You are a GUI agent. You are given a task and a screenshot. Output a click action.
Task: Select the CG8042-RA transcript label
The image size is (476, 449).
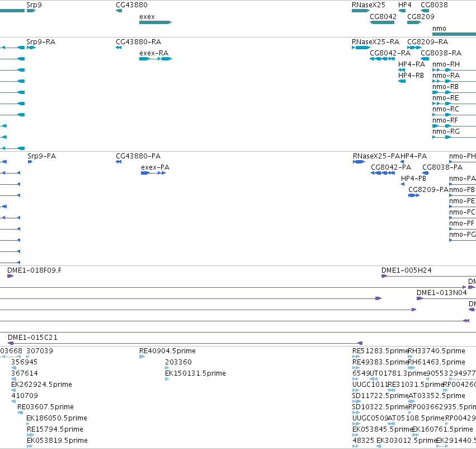coord(390,53)
